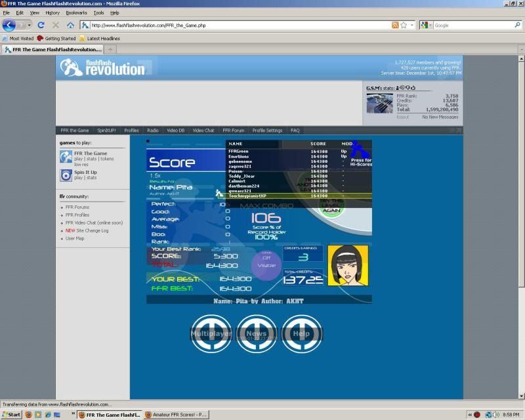Expand hidden tray icons chevron
525x420 pixels.
[x=470, y=415]
